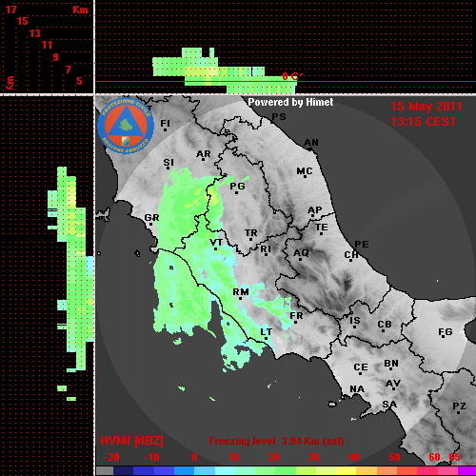Click the AN city label on the coast
This screenshot has height=476, width=476.
tap(311, 143)
